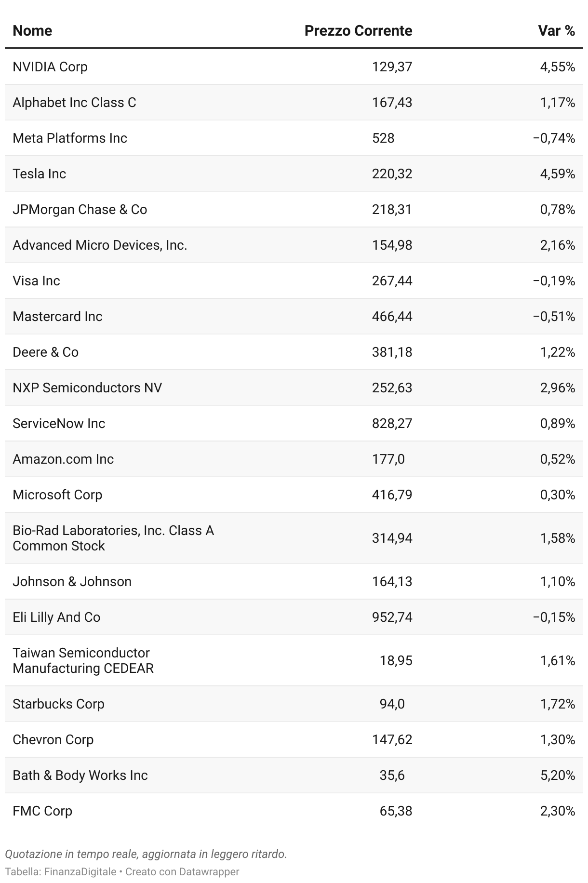The image size is (588, 883).
Task: Click Microsoft Corp price 416,79
Action: (x=392, y=495)
